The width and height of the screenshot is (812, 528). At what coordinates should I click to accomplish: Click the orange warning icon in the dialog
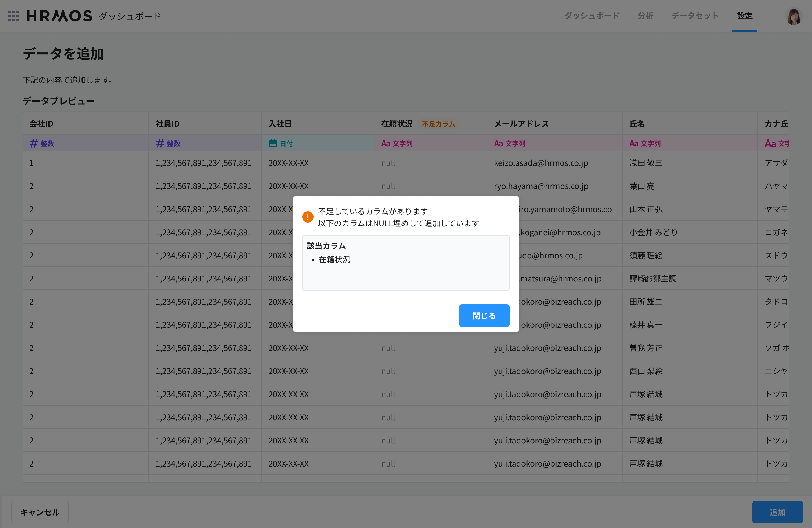point(308,217)
